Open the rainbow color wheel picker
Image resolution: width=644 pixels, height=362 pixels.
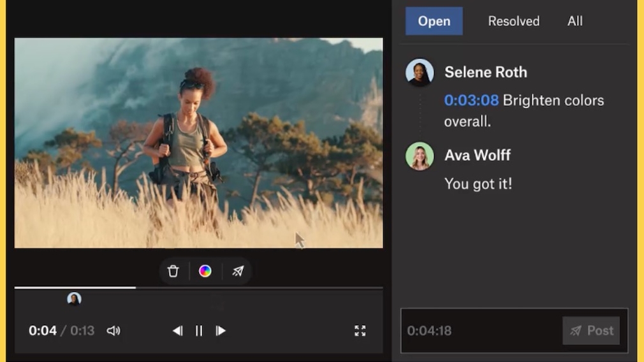point(205,271)
